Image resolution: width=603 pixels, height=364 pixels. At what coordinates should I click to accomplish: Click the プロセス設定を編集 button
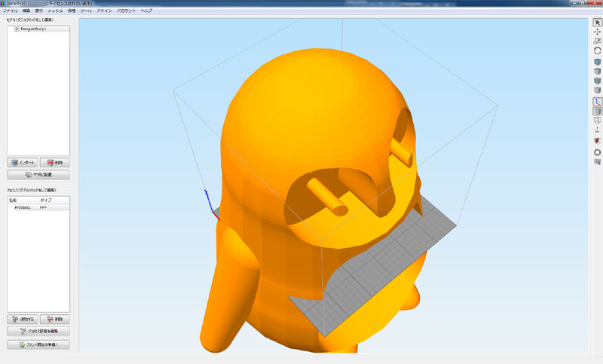38,331
